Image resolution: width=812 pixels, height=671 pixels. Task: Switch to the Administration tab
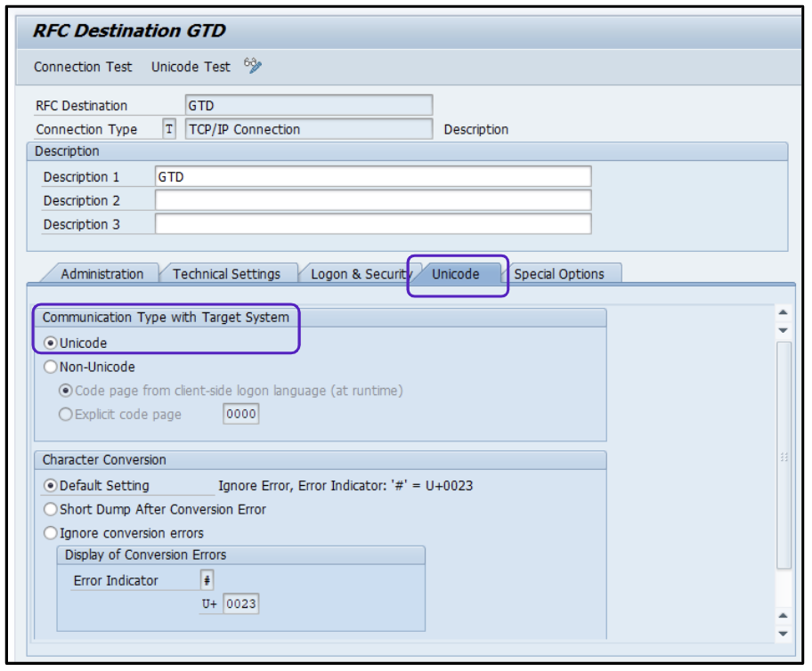(x=101, y=274)
